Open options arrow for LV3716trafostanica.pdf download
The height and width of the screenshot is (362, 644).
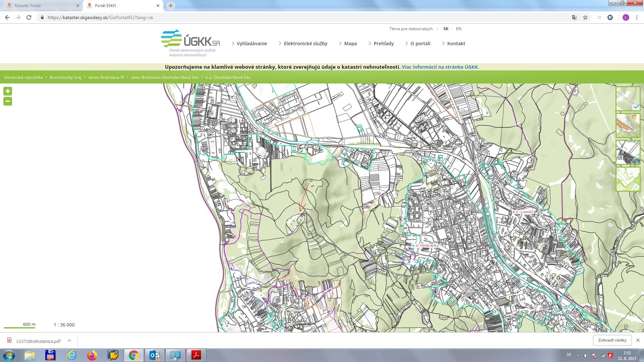69,341
